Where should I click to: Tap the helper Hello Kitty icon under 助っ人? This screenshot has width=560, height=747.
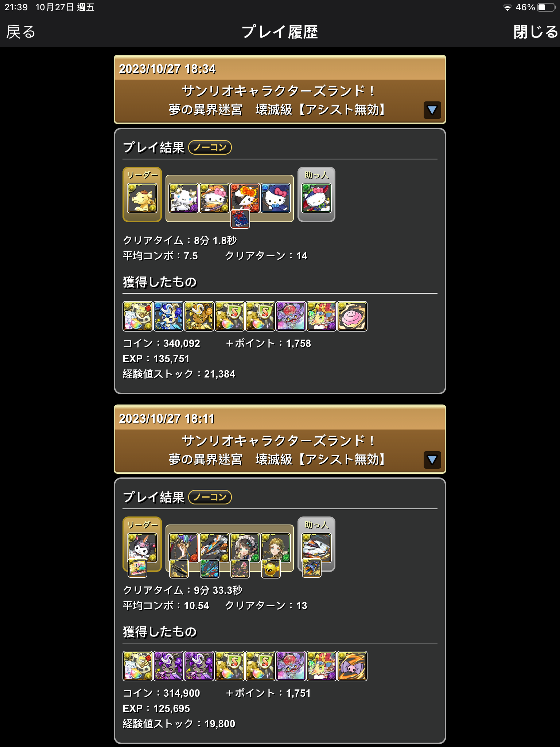click(316, 198)
